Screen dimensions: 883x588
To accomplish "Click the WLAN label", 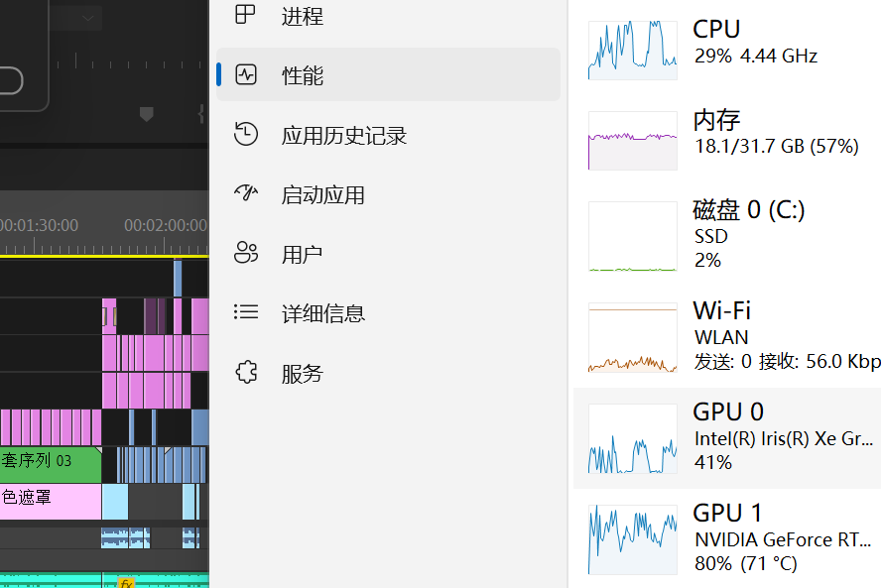I will pos(721,337).
